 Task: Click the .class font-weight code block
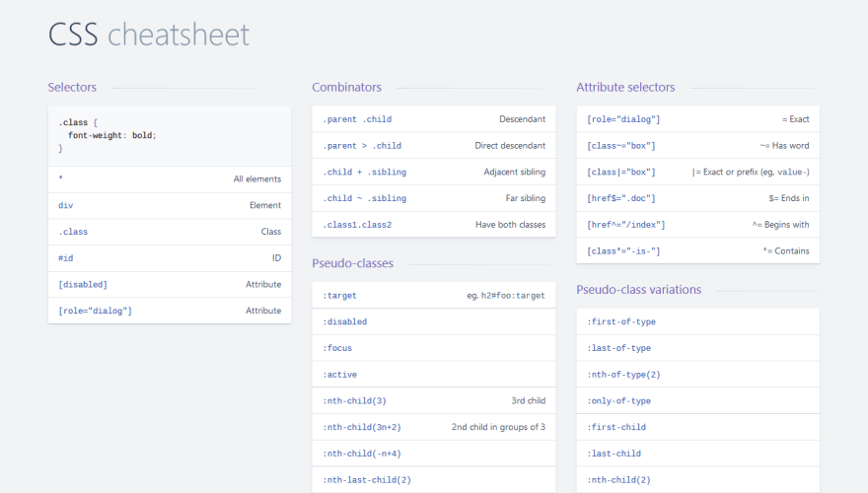[169, 135]
